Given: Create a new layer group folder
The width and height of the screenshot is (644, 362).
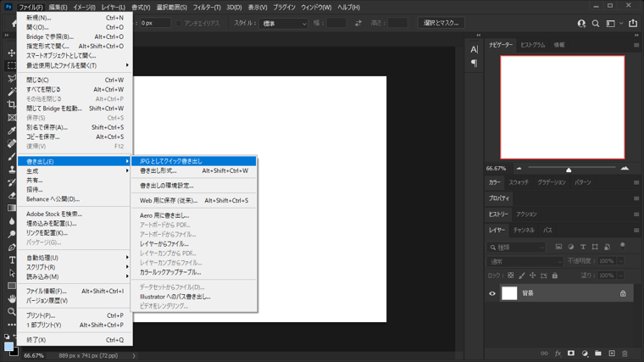Looking at the screenshot, I should pyautogui.click(x=598, y=354).
